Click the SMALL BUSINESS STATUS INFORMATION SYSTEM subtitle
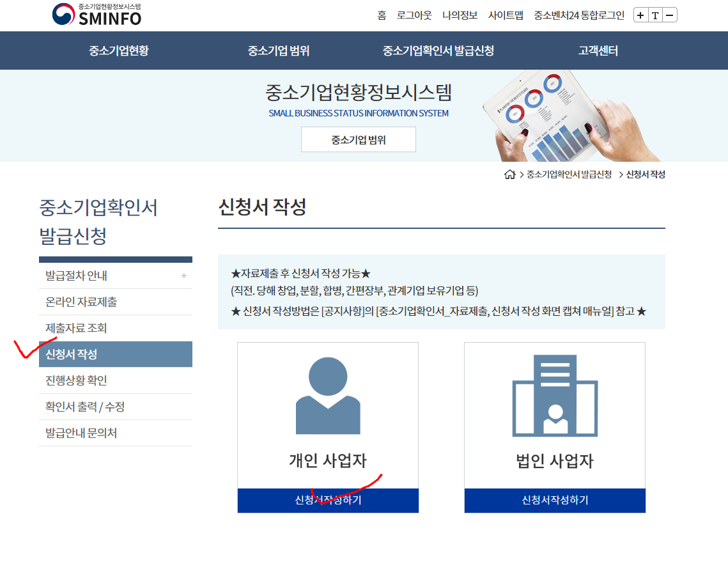 pyautogui.click(x=359, y=113)
